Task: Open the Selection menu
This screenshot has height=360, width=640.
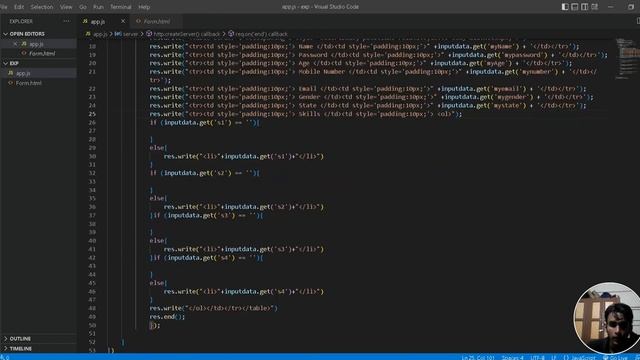Action: [42, 7]
